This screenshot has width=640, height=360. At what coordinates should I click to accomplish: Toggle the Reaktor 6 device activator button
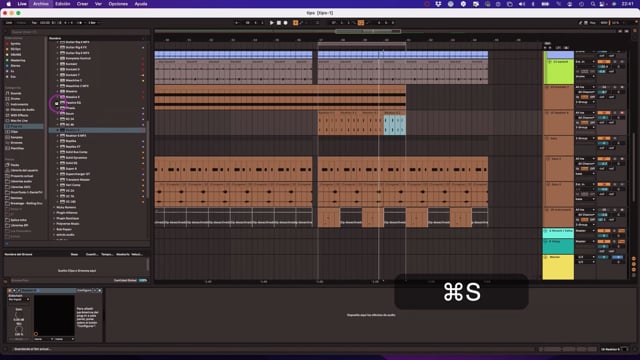(x=10, y=291)
